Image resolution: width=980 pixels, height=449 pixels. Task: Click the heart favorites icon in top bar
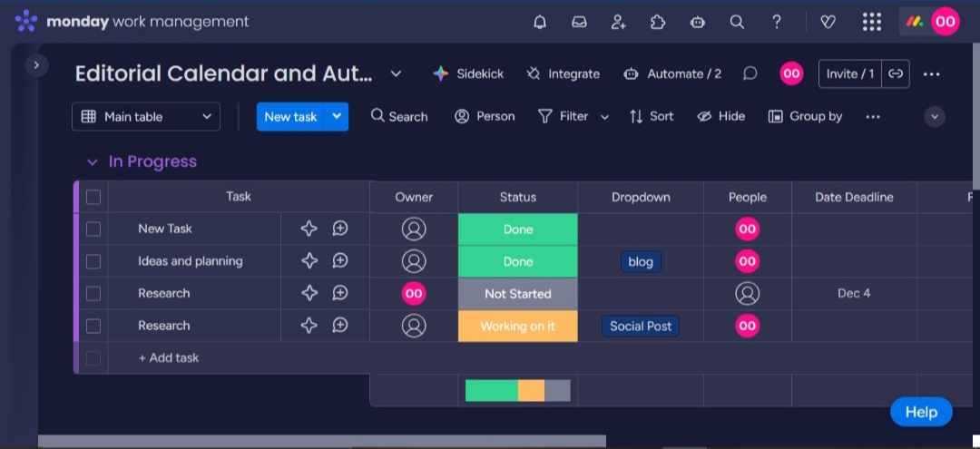click(828, 22)
